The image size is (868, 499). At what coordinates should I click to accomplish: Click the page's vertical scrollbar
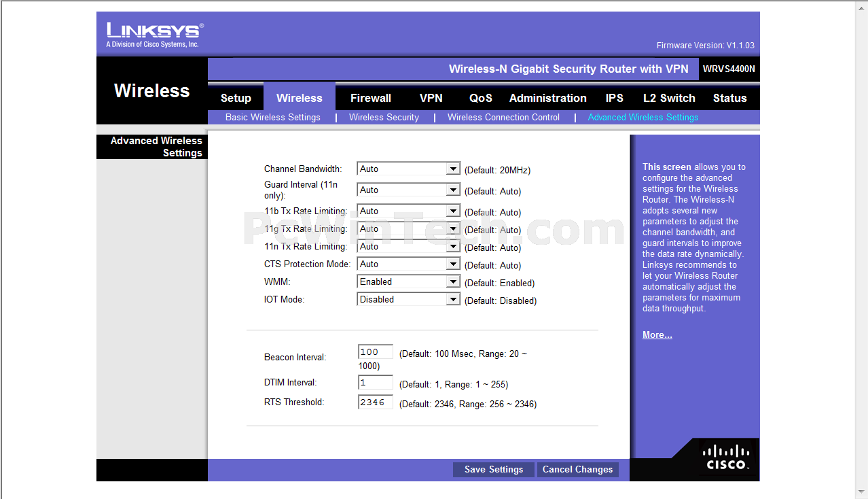861,249
